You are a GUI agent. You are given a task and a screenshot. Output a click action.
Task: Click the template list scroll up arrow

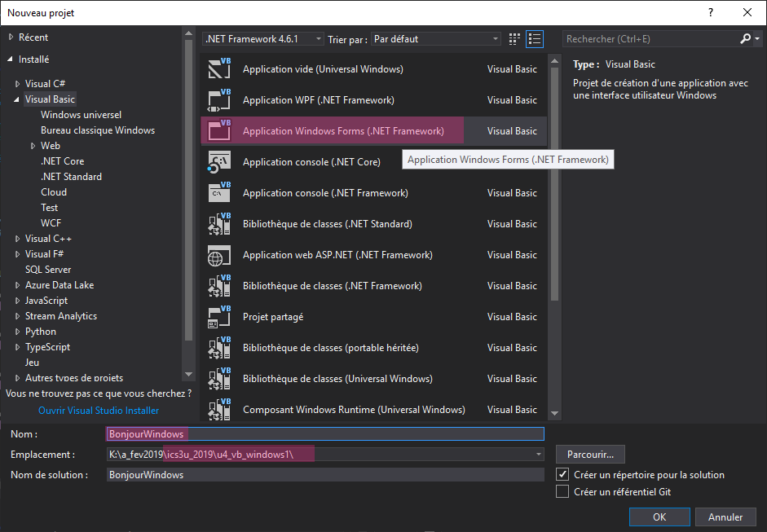point(555,61)
